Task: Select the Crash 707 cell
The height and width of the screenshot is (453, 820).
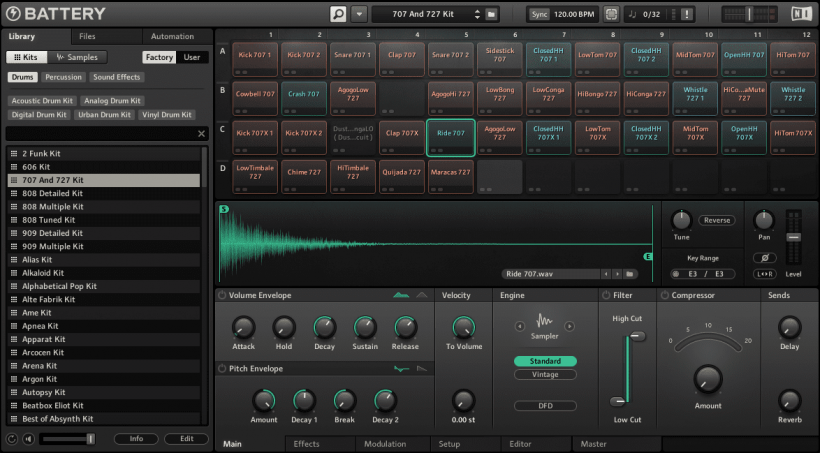Action: [304, 98]
